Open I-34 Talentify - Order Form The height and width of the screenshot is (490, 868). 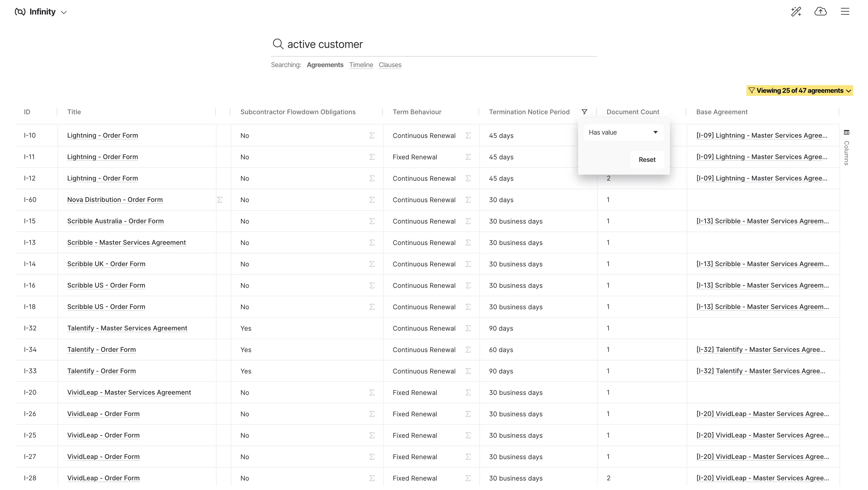click(101, 350)
